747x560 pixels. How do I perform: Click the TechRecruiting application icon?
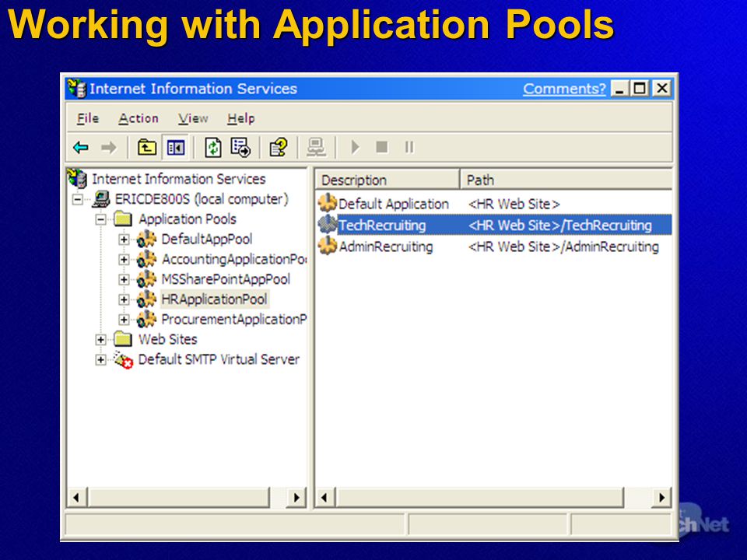pyautogui.click(x=328, y=224)
